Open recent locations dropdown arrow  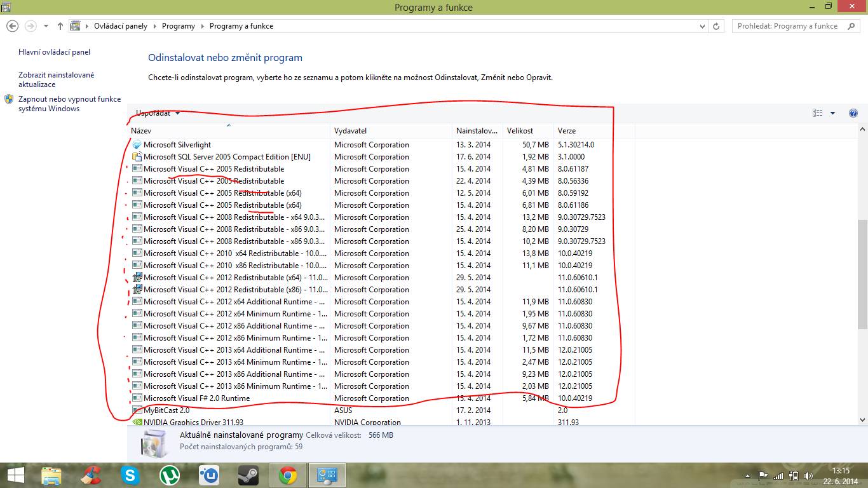[46, 27]
